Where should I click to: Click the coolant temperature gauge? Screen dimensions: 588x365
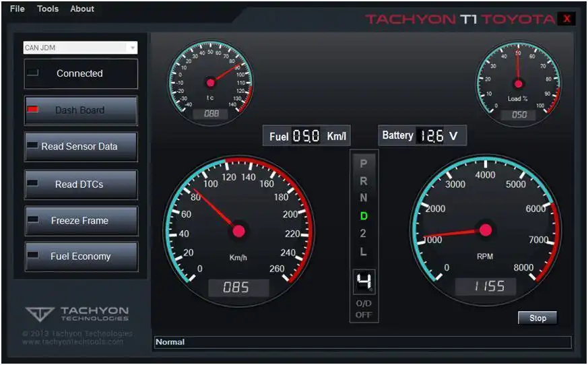pos(210,83)
